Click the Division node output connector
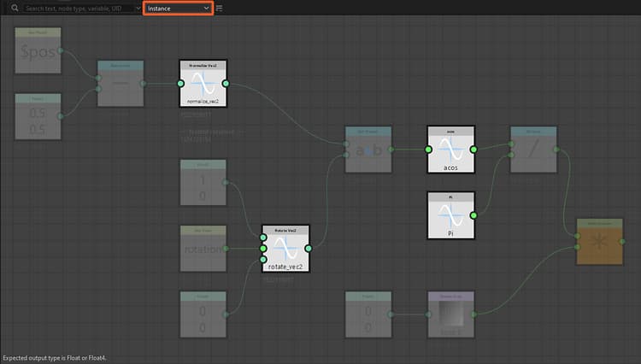The width and height of the screenshot is (641, 364). pyautogui.click(x=556, y=150)
